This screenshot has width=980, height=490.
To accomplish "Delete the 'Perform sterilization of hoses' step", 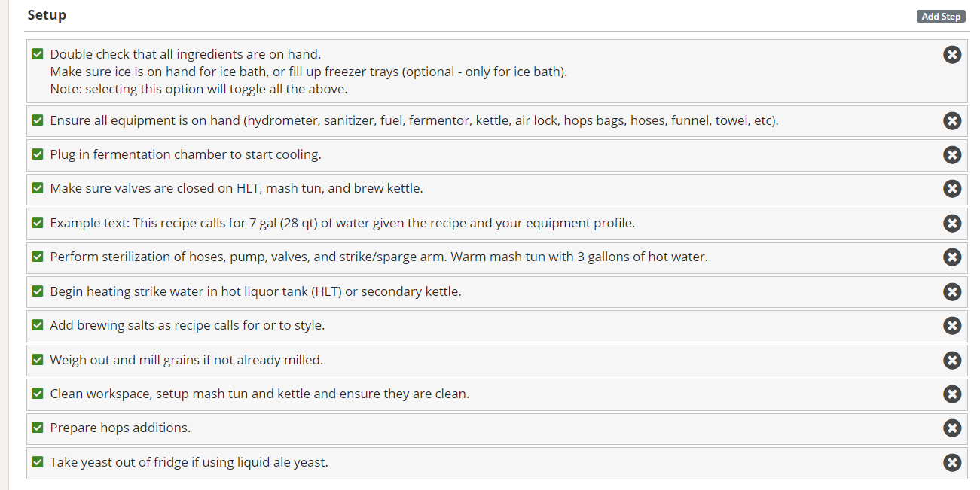I will (952, 257).
